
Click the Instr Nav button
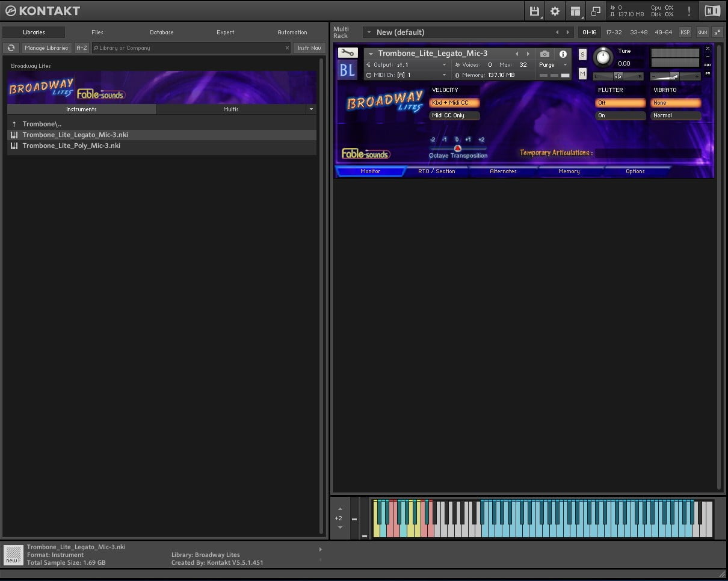309,48
